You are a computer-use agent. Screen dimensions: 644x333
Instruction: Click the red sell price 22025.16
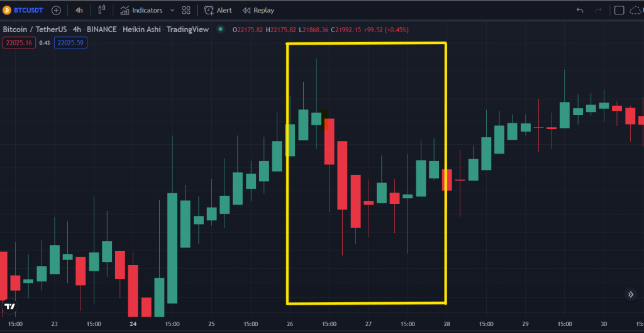click(19, 43)
